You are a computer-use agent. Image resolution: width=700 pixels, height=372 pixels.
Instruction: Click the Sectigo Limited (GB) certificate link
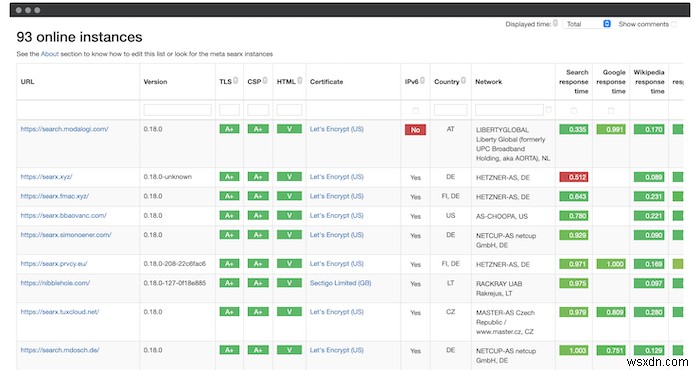coord(341,283)
